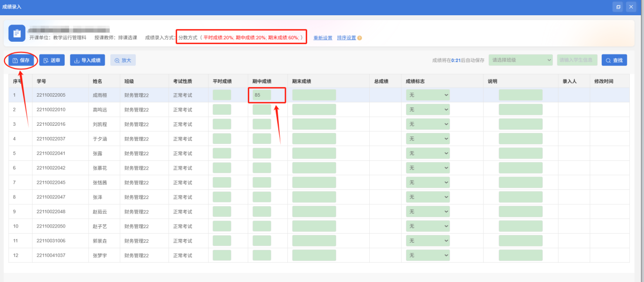Viewport: 644px width, 282px height.
Task: Click the 查找 search button
Action: [x=614, y=61]
